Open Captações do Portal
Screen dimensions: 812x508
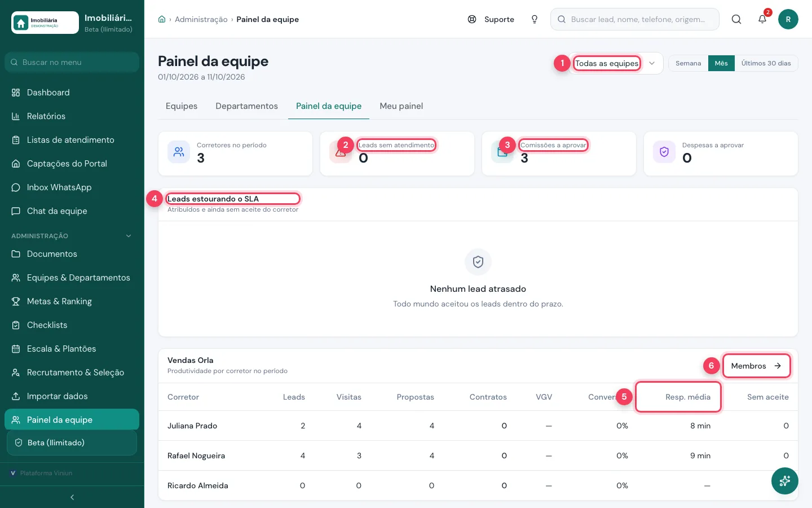[x=72, y=164]
